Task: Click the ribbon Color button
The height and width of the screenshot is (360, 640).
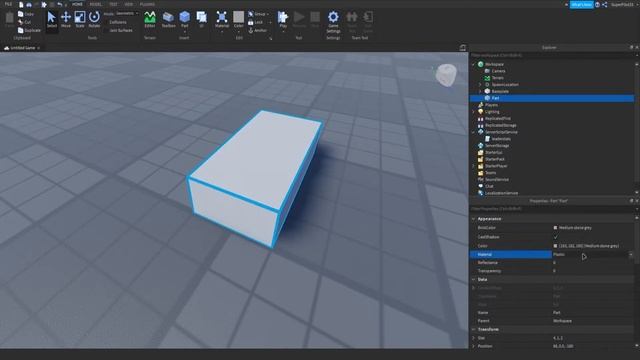Action: pyautogui.click(x=238, y=20)
